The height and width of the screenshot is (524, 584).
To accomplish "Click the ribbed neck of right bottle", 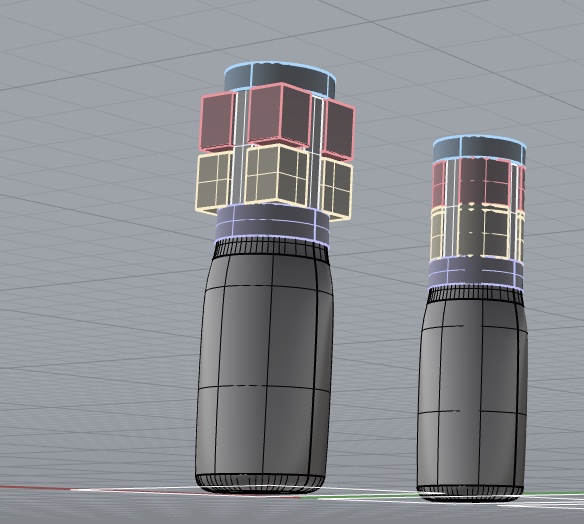I will pos(475,296).
